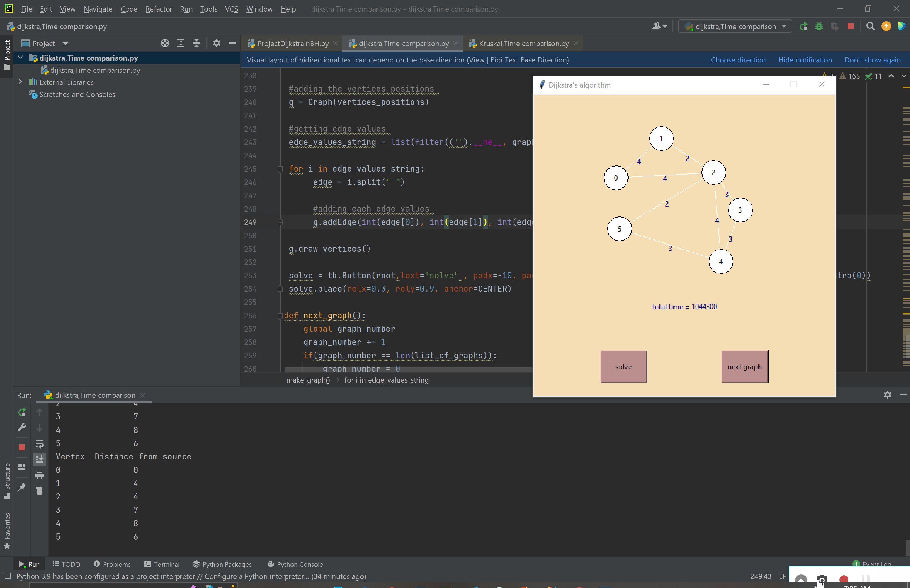Switch to ProjectDijkstraInBH.py editor tab
The height and width of the screenshot is (588, 910).
point(293,44)
